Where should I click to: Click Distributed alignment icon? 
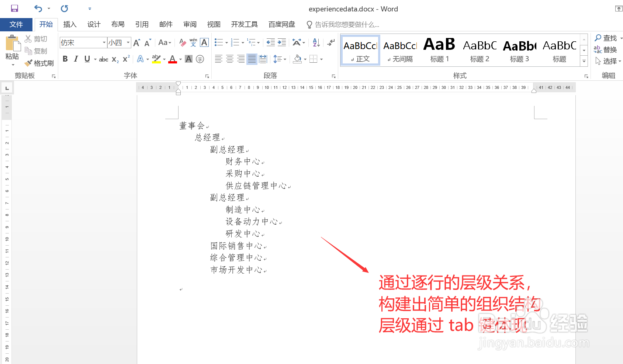click(x=263, y=59)
